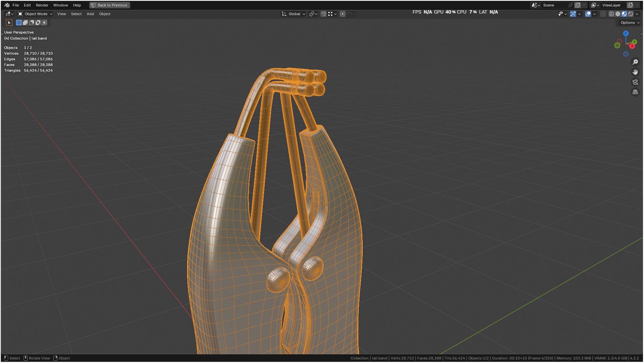The height and width of the screenshot is (363, 644).
Task: Open the Object Mode dropdown
Action: pos(35,14)
